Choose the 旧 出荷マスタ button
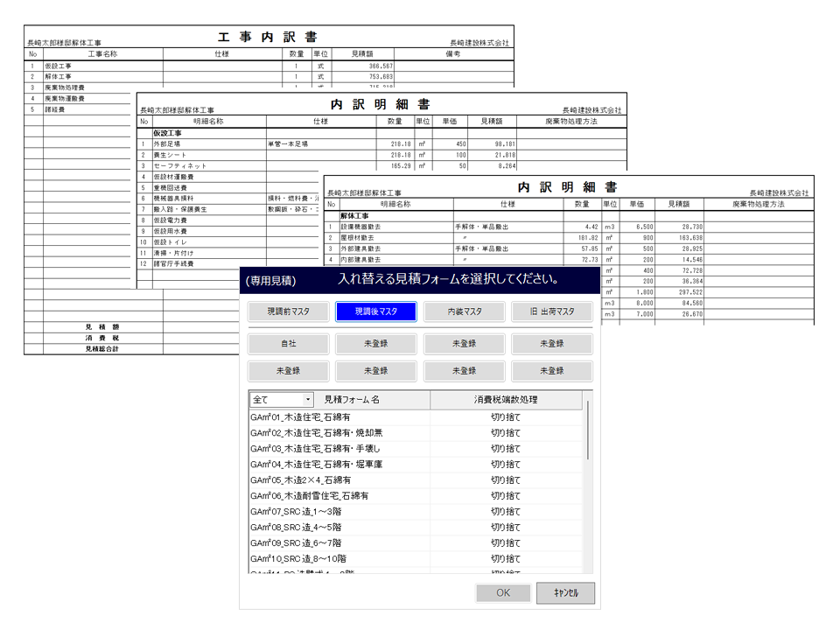 (x=552, y=311)
